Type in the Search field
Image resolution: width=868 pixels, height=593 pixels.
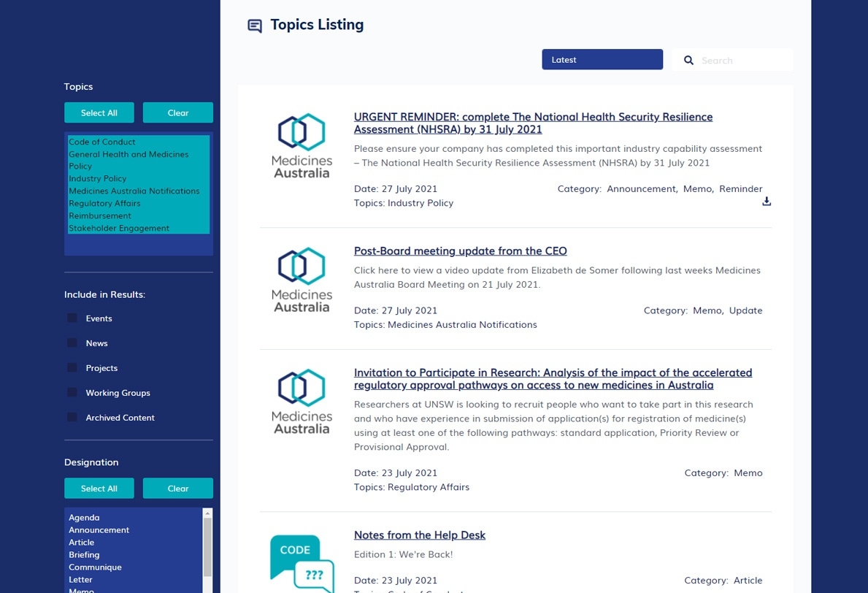(732, 60)
